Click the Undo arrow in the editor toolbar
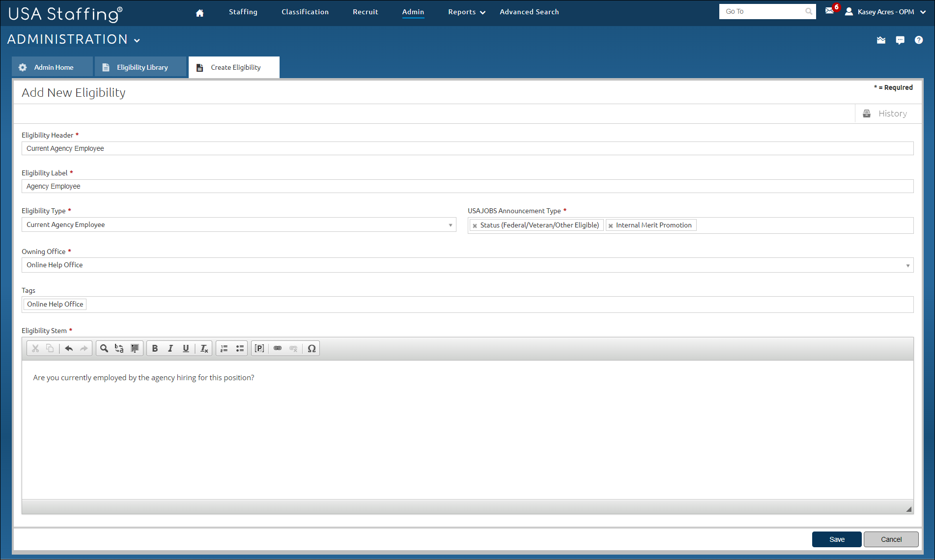The height and width of the screenshot is (560, 935). pos(69,348)
